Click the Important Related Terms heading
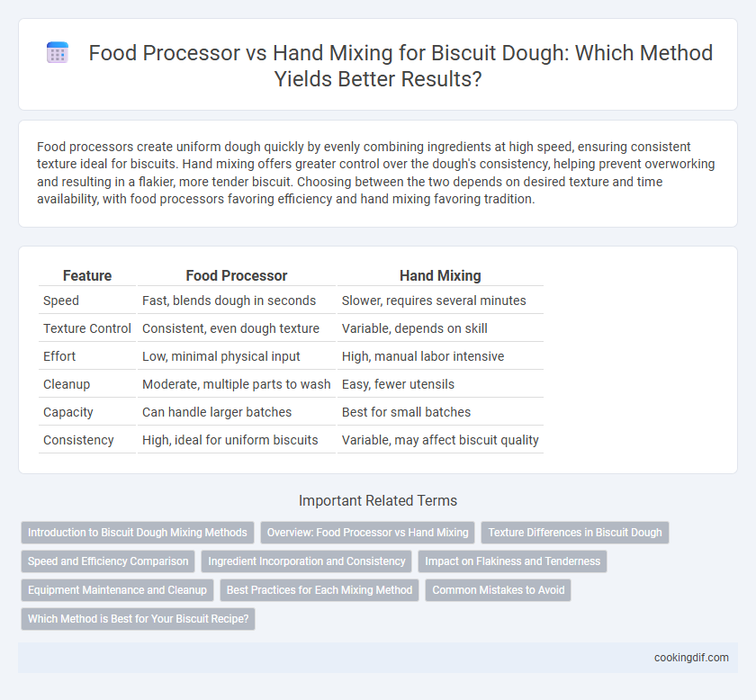 [378, 500]
